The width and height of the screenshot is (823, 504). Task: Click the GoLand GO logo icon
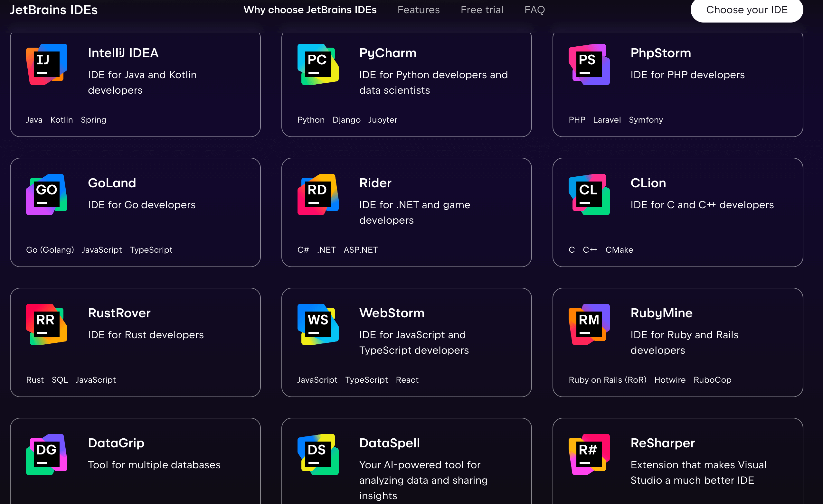[x=47, y=194]
